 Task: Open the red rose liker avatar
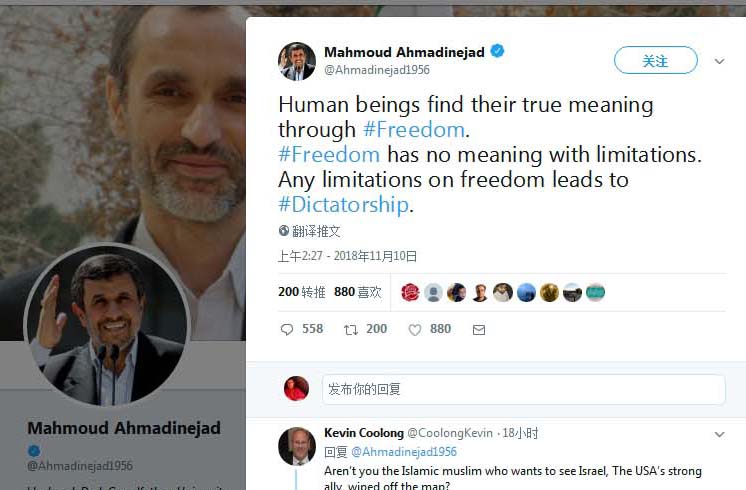[410, 293]
